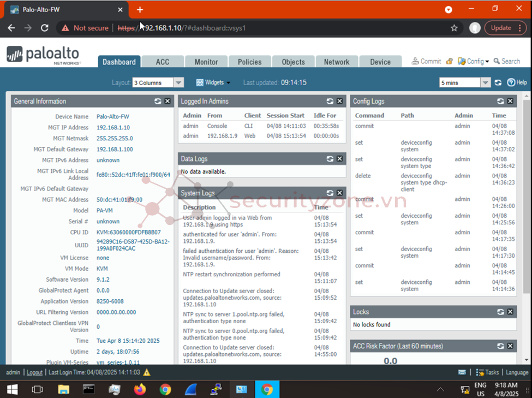Open Firefox from taskbar

140,389
